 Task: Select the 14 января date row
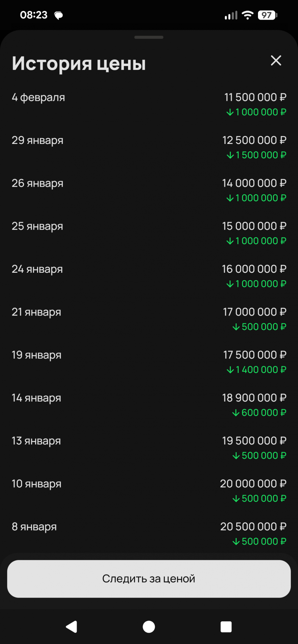pos(36,398)
